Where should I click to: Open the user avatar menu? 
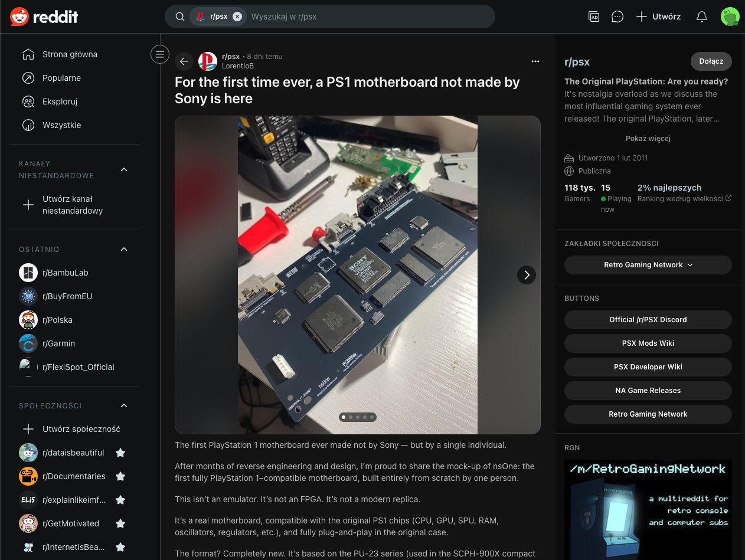point(730,17)
